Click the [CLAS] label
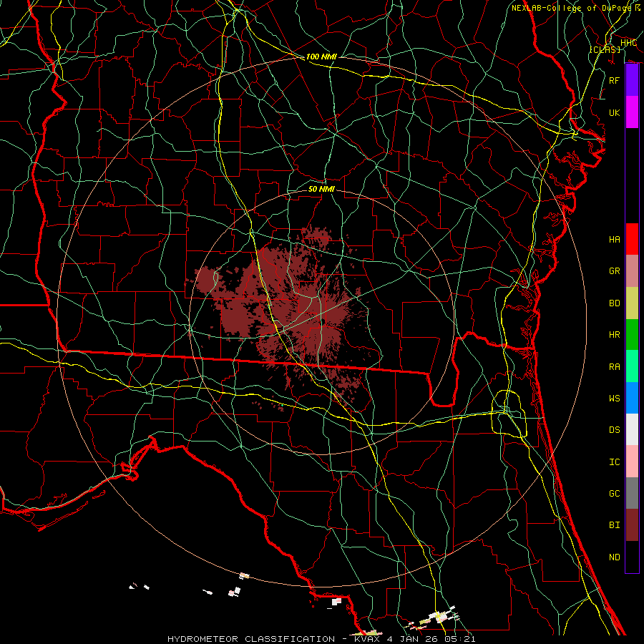This screenshot has width=644, height=644. (605, 49)
